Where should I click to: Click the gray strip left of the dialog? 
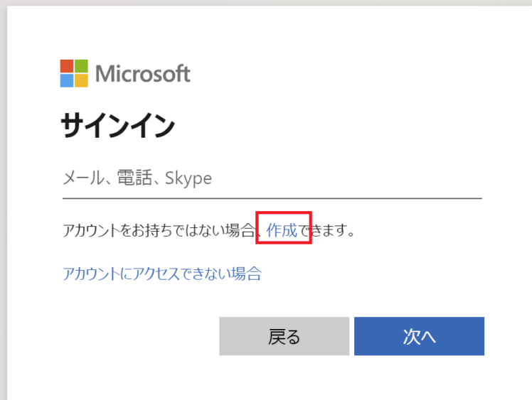tap(4, 203)
